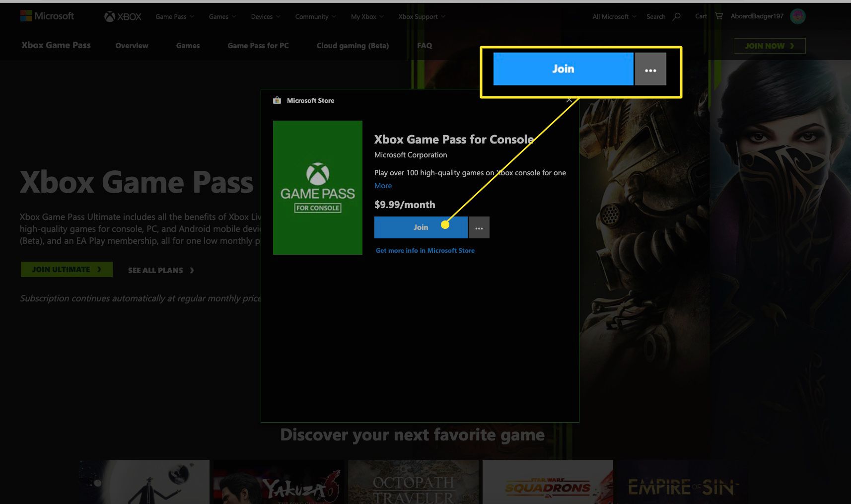Click the AboardBadger197 username
The width and height of the screenshot is (851, 504).
coord(757,16)
